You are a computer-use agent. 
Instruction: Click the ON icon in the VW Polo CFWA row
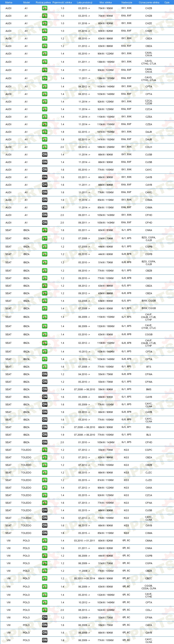(45, 618)
